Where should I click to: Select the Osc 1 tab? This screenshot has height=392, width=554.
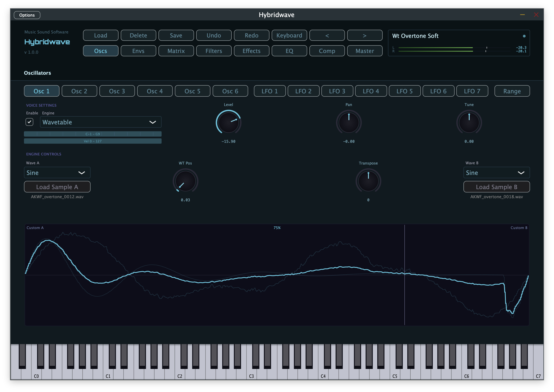pos(42,91)
